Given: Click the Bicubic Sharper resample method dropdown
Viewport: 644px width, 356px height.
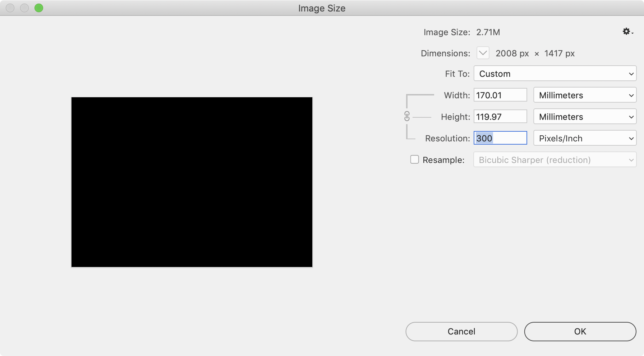Looking at the screenshot, I should [x=555, y=160].
